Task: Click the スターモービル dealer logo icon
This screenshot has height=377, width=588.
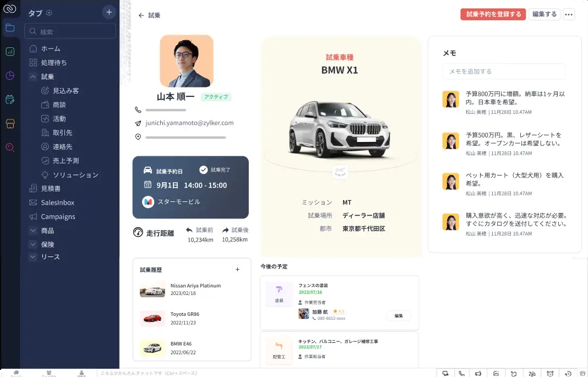Action: coord(148,202)
